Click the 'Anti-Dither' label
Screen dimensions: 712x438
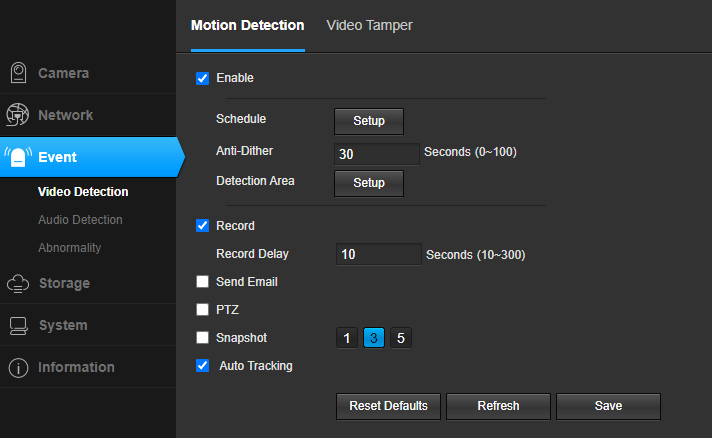pos(244,151)
